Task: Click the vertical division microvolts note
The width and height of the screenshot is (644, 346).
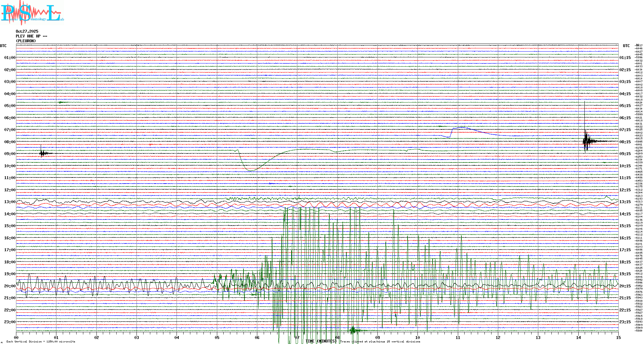Action: (41, 342)
